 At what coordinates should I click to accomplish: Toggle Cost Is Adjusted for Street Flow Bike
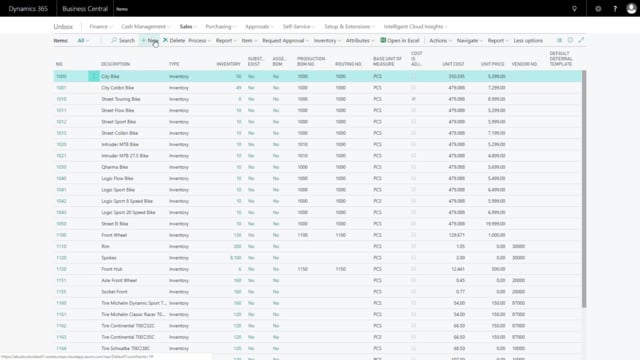[x=413, y=111]
